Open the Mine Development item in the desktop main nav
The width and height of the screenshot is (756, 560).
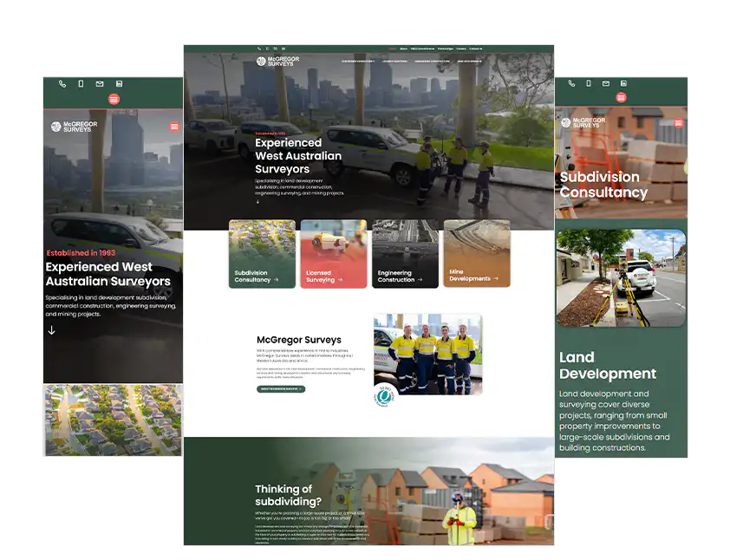[x=469, y=62]
